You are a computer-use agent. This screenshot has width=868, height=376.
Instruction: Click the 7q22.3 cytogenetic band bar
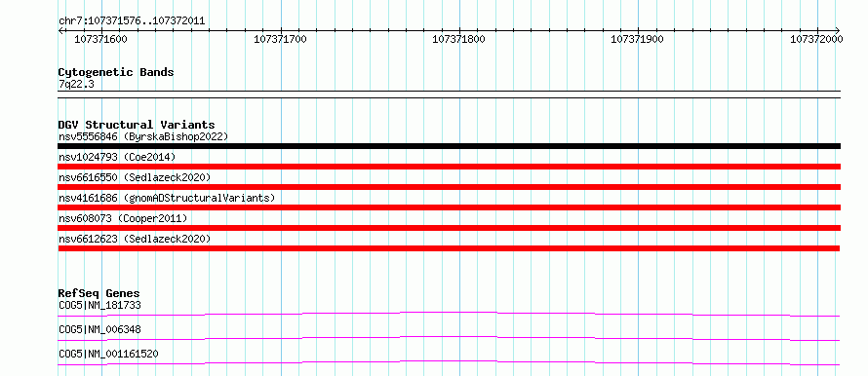449,94
